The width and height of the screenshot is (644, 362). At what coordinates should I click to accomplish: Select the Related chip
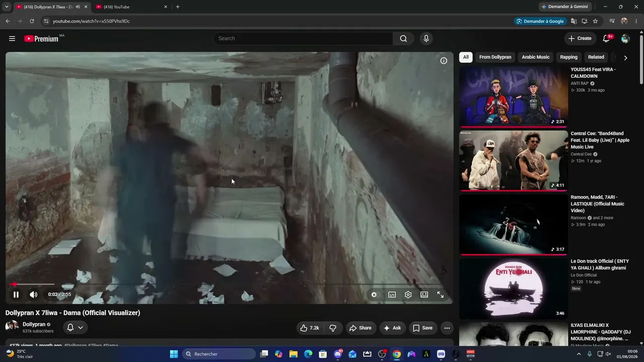coord(596,57)
